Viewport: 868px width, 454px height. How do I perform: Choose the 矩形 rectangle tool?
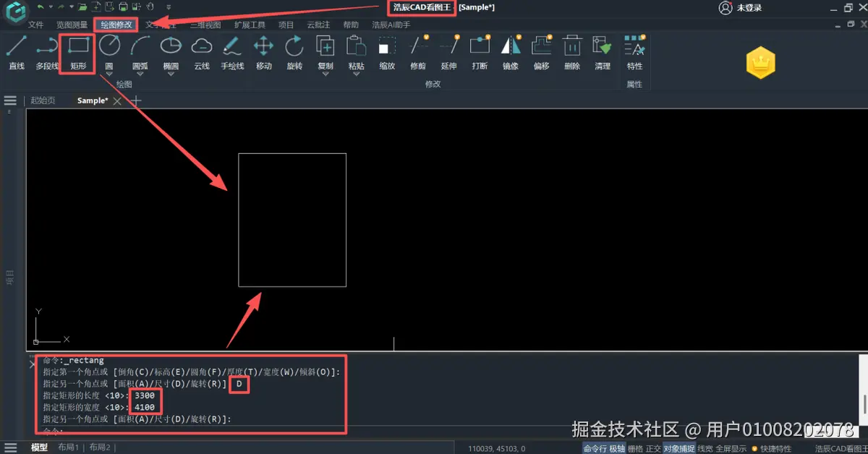78,52
